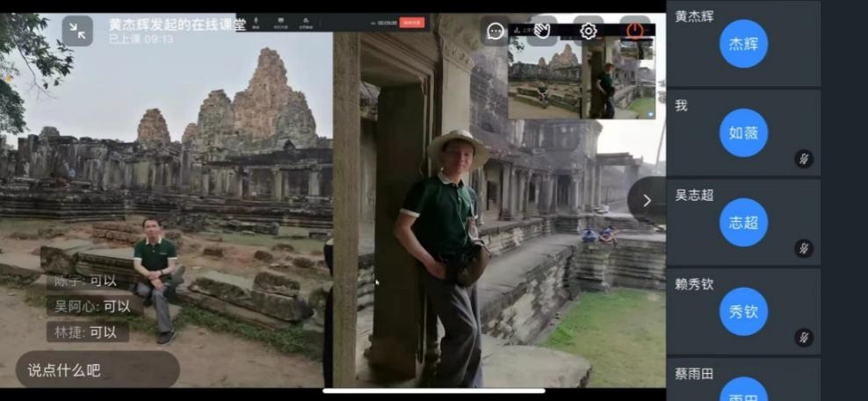Select the 如薇 participant avatar
This screenshot has height=401, width=868.
[743, 132]
